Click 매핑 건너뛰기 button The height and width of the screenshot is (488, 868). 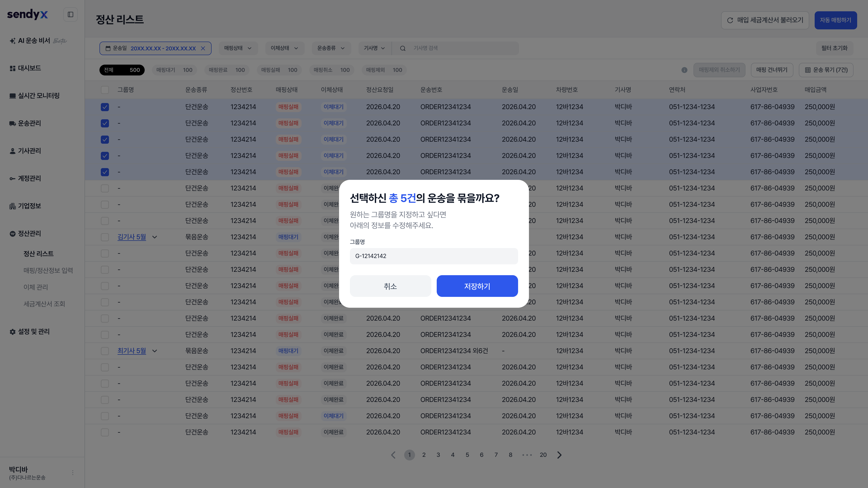coord(772,70)
